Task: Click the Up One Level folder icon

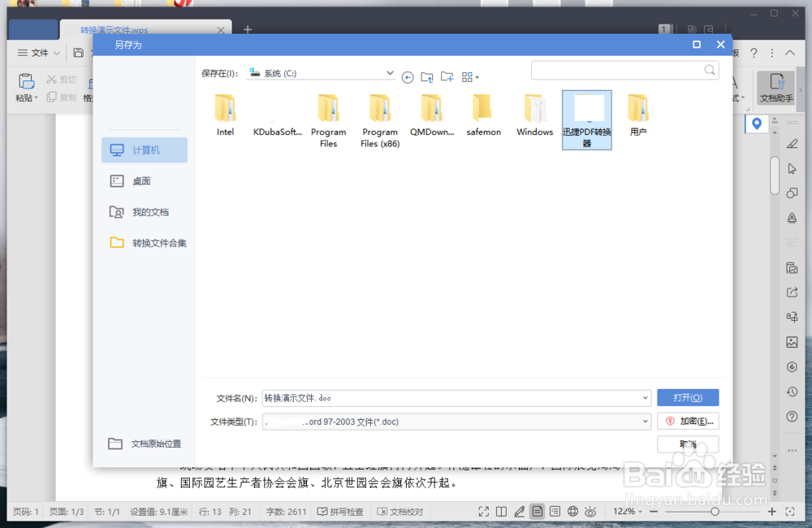Action: [x=427, y=76]
